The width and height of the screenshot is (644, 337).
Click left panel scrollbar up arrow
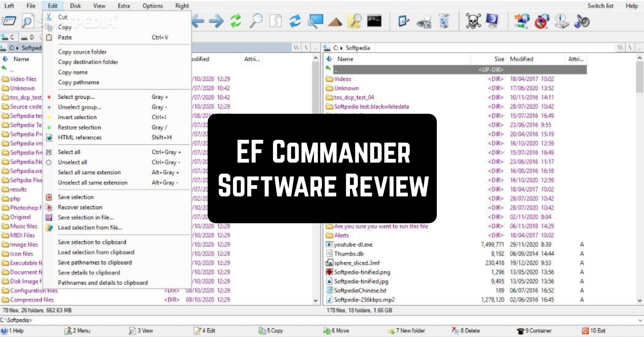(316, 58)
